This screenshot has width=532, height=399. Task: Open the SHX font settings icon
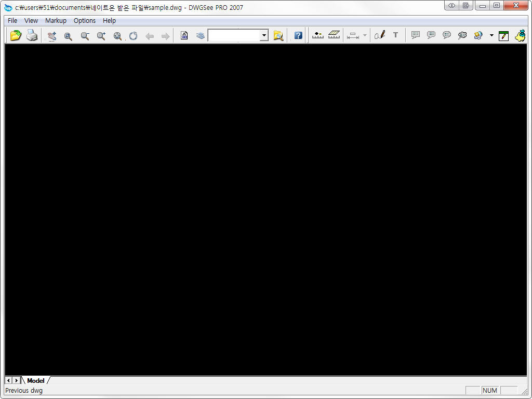pos(184,36)
